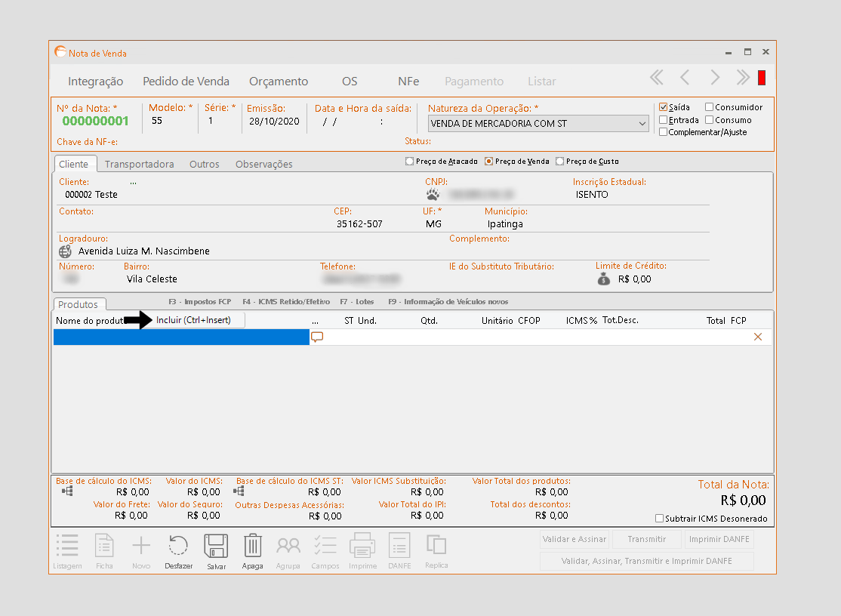Select the Preço de Atacado radio button

point(409,161)
